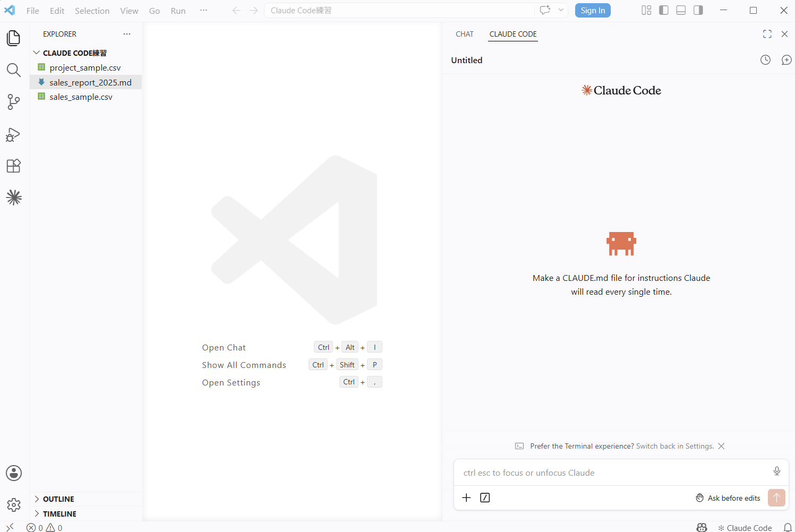Viewport: 795px width, 532px height.
Task: Open Claude Code from the activity bar
Action: coord(14,198)
